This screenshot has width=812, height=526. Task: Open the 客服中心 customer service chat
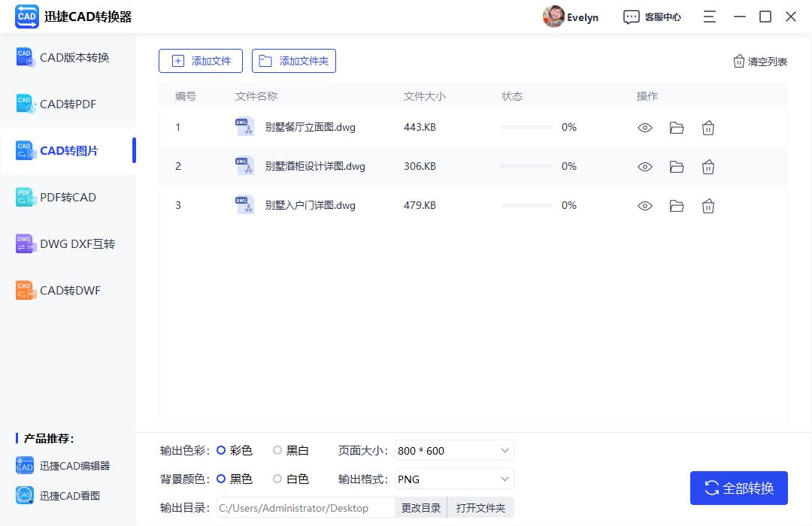click(653, 17)
